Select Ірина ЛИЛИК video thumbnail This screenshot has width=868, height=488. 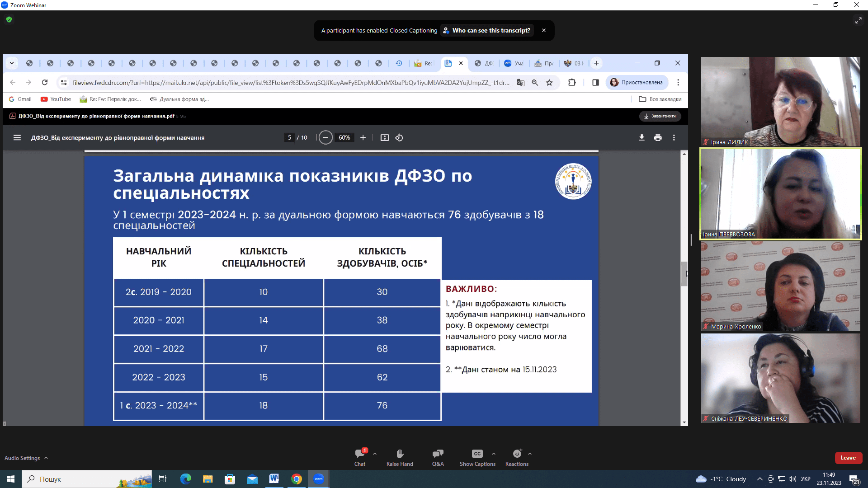point(780,101)
